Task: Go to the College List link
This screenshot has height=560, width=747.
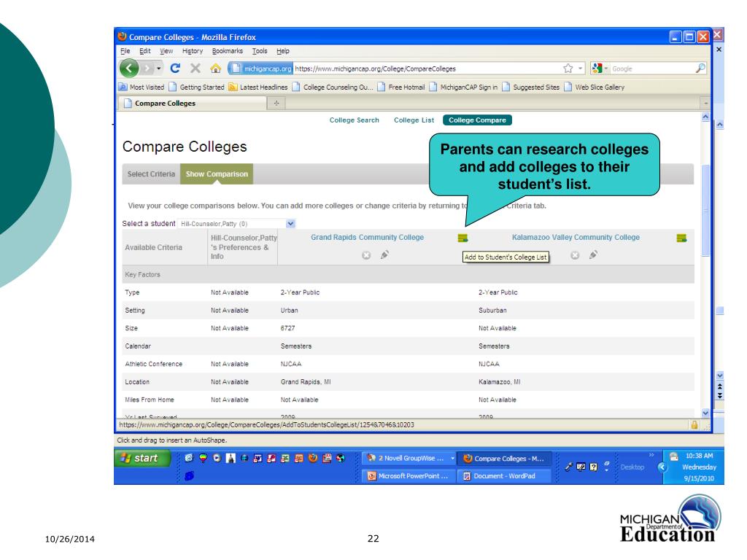Action: click(414, 120)
